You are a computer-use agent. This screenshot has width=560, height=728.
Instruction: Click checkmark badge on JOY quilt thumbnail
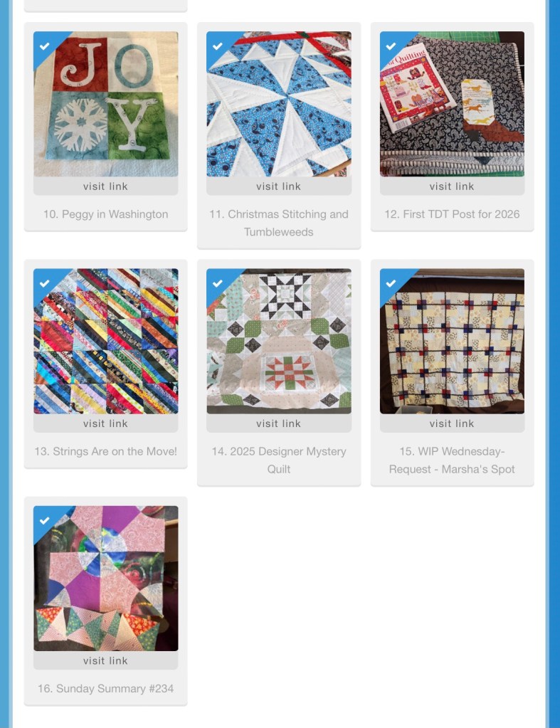coord(45,46)
